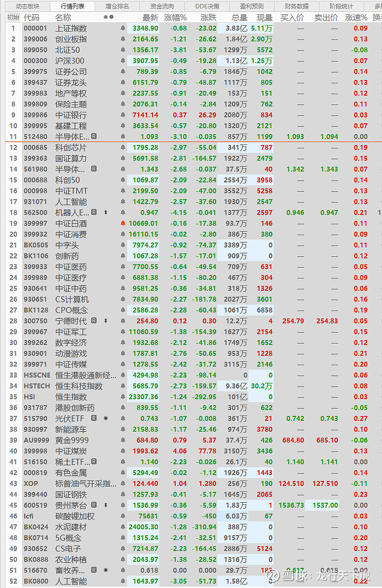Sort by the 现量 column header
382x588 pixels.
265,18
